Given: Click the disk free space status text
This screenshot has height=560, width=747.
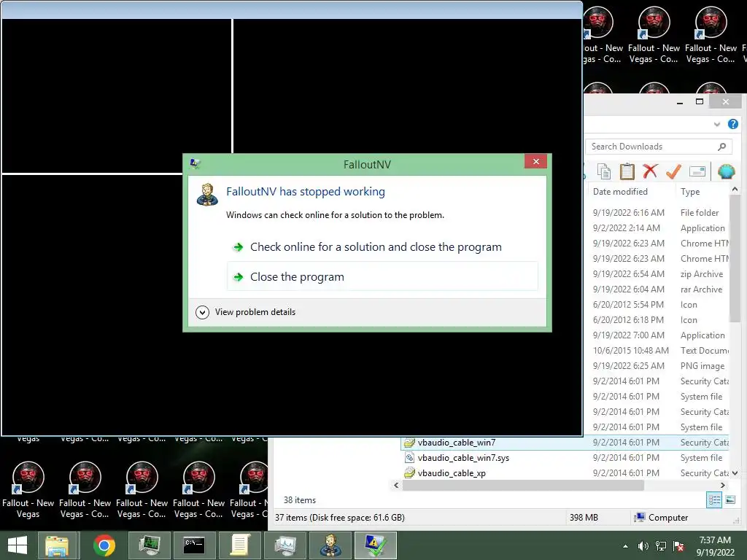Looking at the screenshot, I should click(340, 517).
